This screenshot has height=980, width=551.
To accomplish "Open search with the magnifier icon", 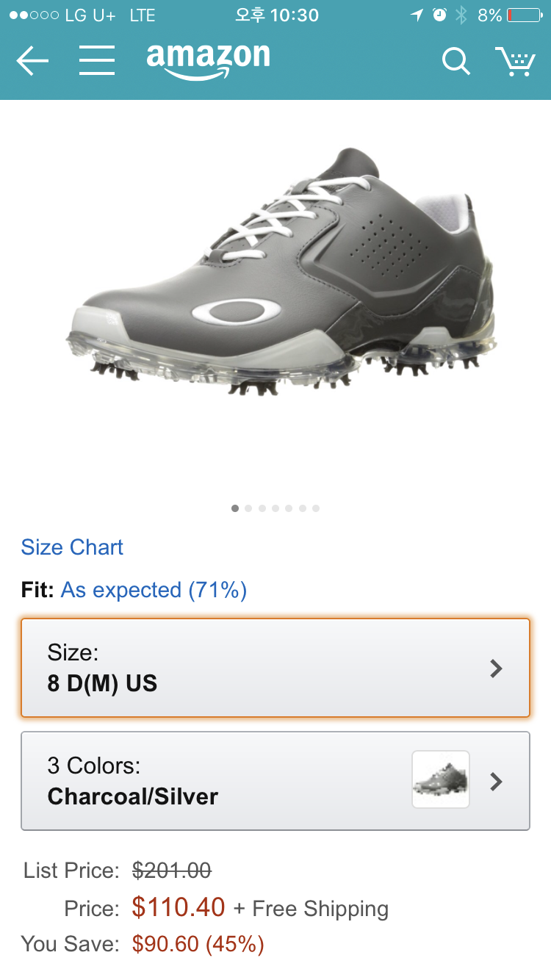I will [x=455, y=61].
